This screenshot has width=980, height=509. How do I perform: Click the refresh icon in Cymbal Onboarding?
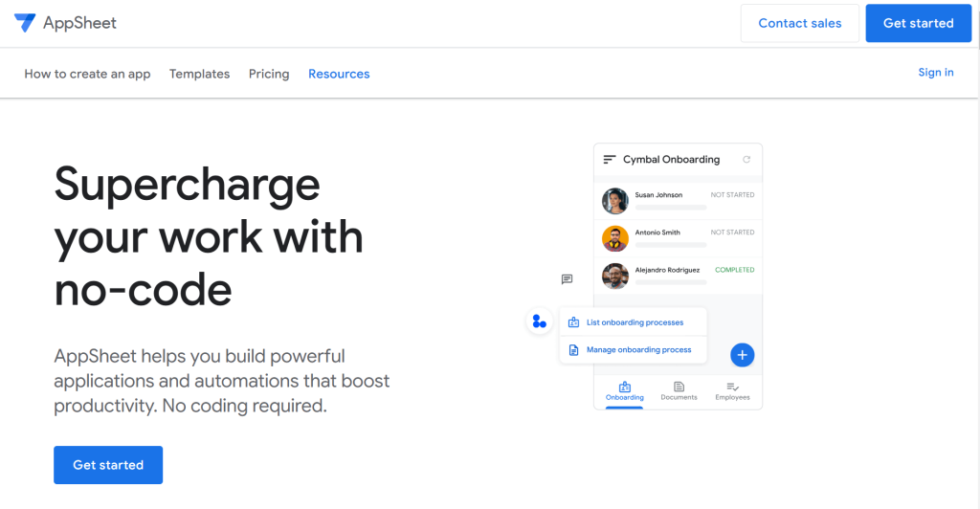tap(746, 160)
